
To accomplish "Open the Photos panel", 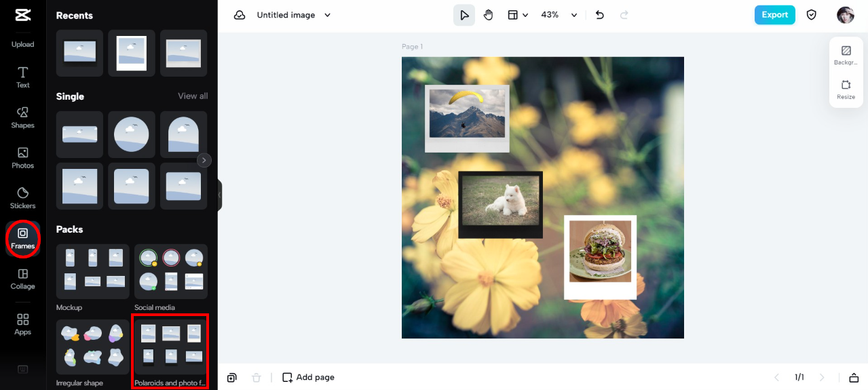I will (22, 157).
